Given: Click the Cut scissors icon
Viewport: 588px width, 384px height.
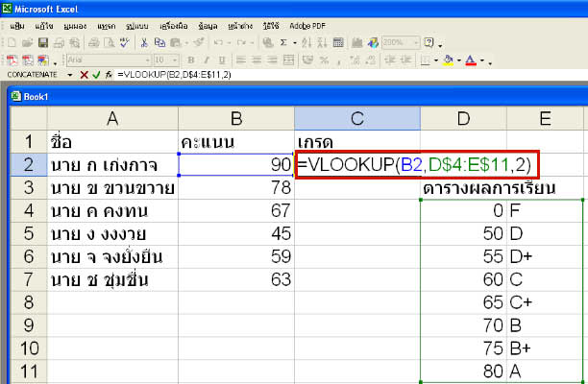Looking at the screenshot, I should point(144,43).
